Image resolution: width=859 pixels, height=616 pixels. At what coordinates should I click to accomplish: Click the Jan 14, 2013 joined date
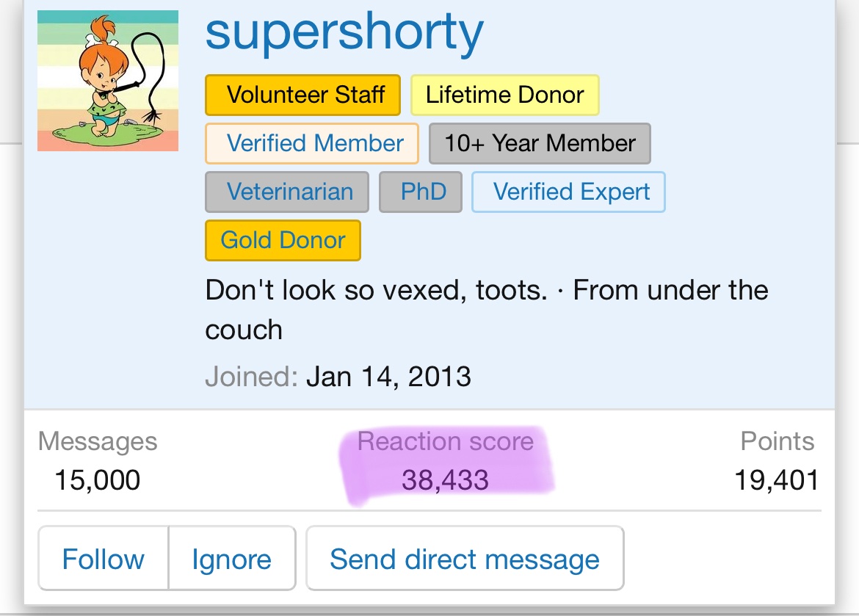[388, 377]
